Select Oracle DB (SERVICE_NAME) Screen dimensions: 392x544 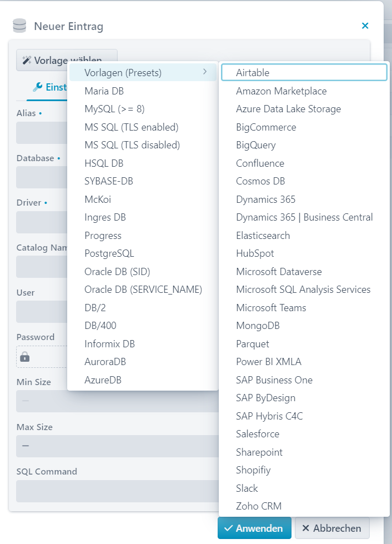pos(143,290)
